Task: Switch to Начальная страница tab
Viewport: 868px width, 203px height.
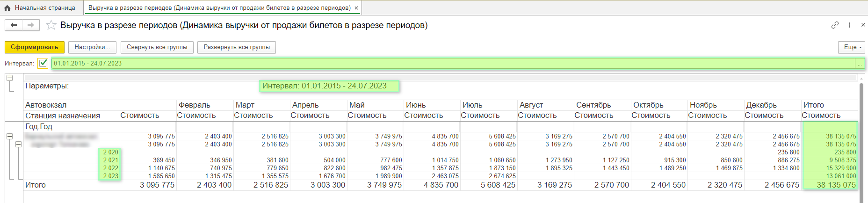Action: click(x=45, y=8)
